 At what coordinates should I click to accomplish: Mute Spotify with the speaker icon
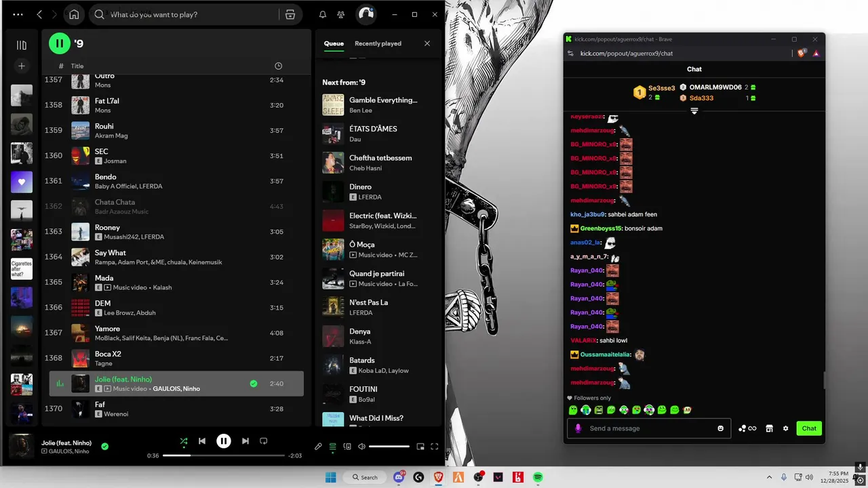(x=361, y=447)
